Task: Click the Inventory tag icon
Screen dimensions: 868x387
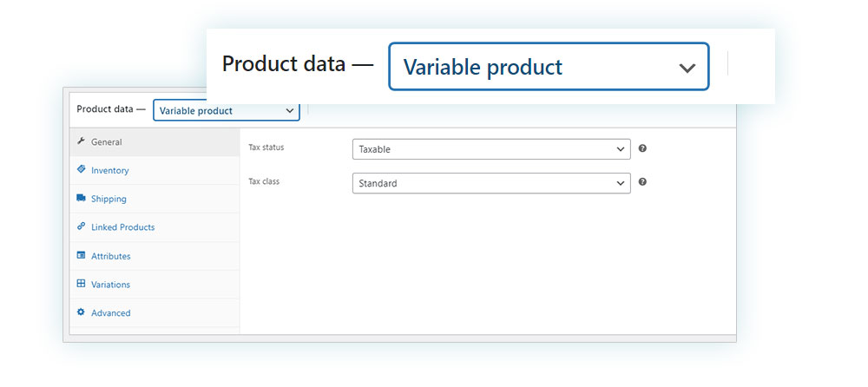Action: [82, 169]
